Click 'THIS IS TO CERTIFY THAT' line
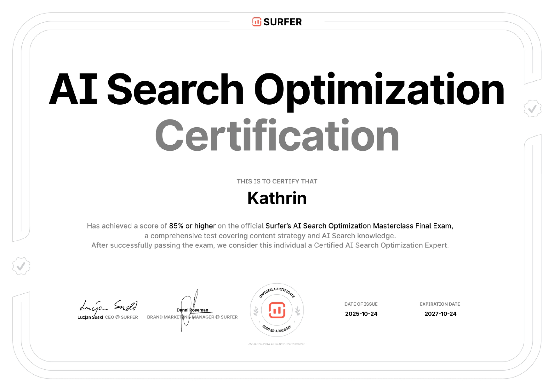This screenshot has height=392, width=554. pos(277,182)
